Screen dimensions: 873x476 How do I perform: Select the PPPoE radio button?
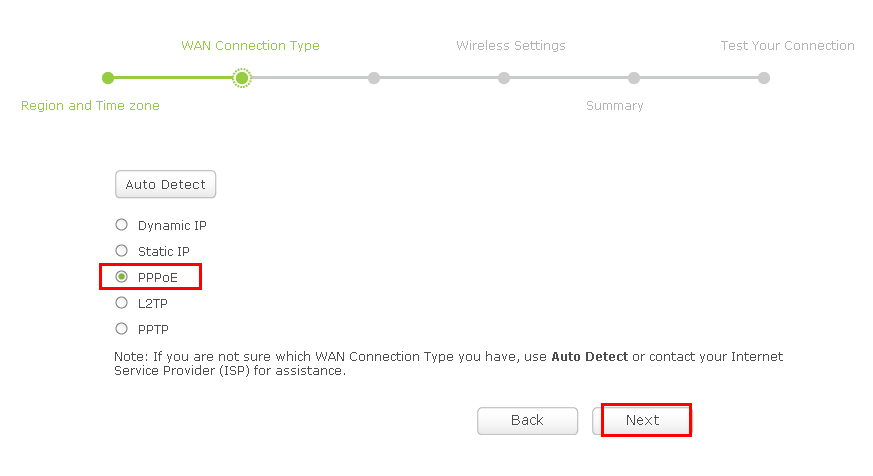tap(121, 277)
